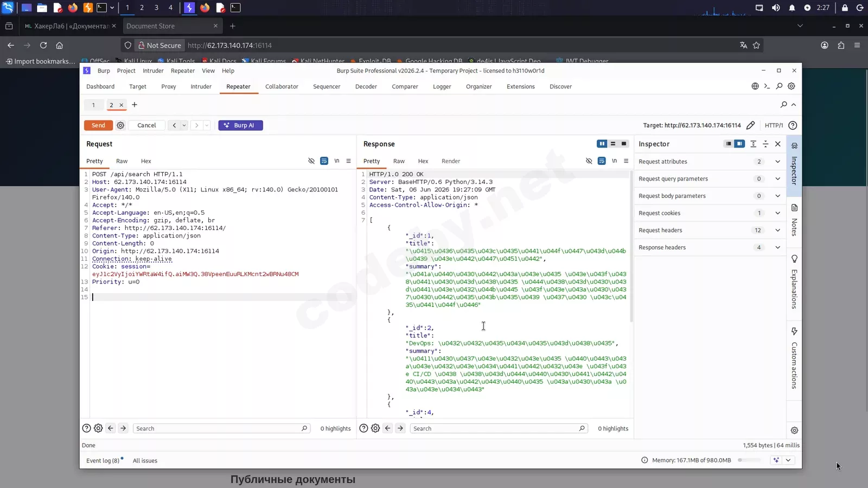The image size is (868, 488).
Task: Search Repeater tabs with magnifier icon
Action: click(783, 105)
